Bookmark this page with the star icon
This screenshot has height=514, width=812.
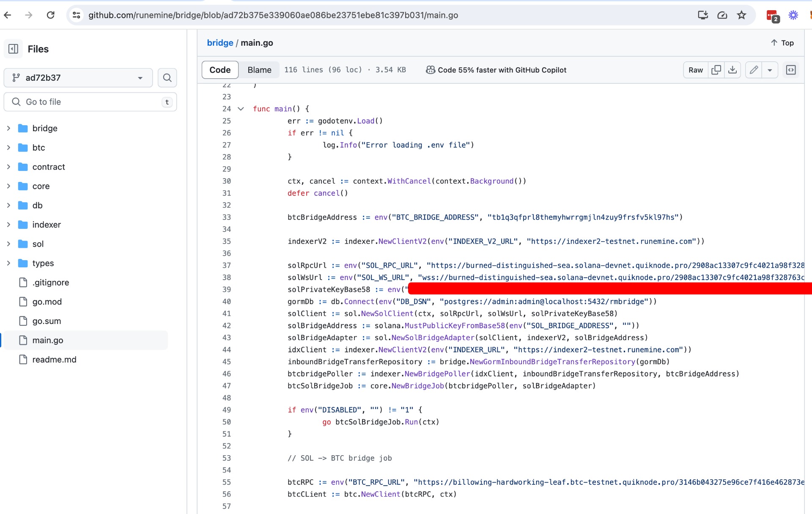[741, 15]
